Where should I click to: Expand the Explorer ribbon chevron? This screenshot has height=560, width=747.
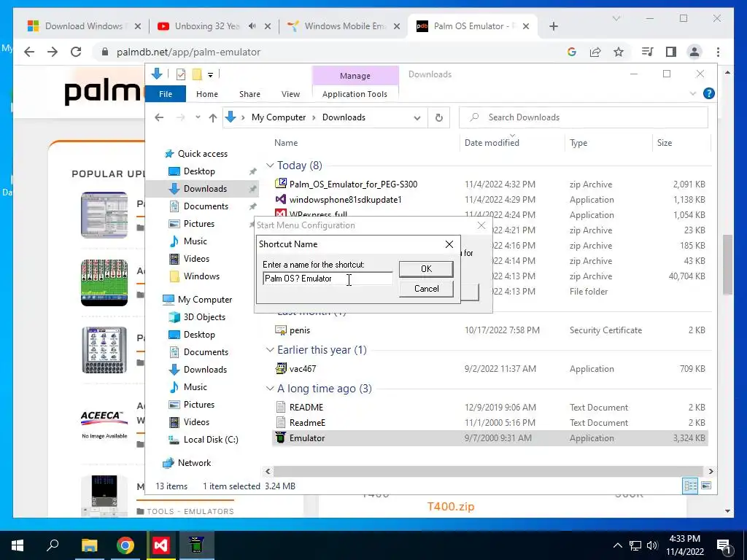[693, 94]
